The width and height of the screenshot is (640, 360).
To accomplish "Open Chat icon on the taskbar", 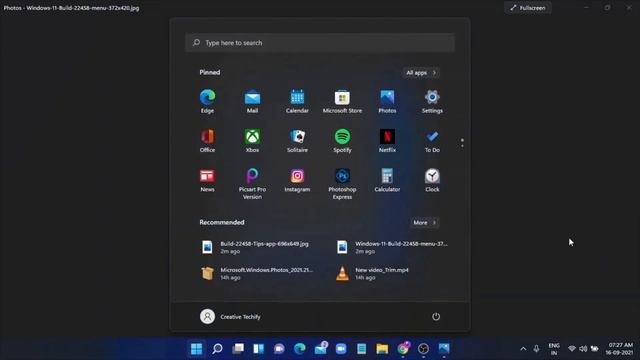I will (279, 349).
